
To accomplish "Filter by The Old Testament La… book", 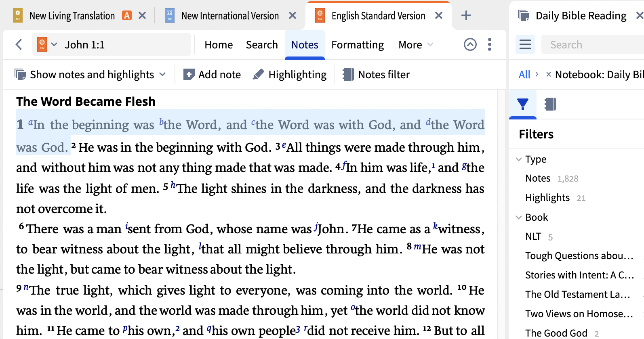I will (578, 295).
